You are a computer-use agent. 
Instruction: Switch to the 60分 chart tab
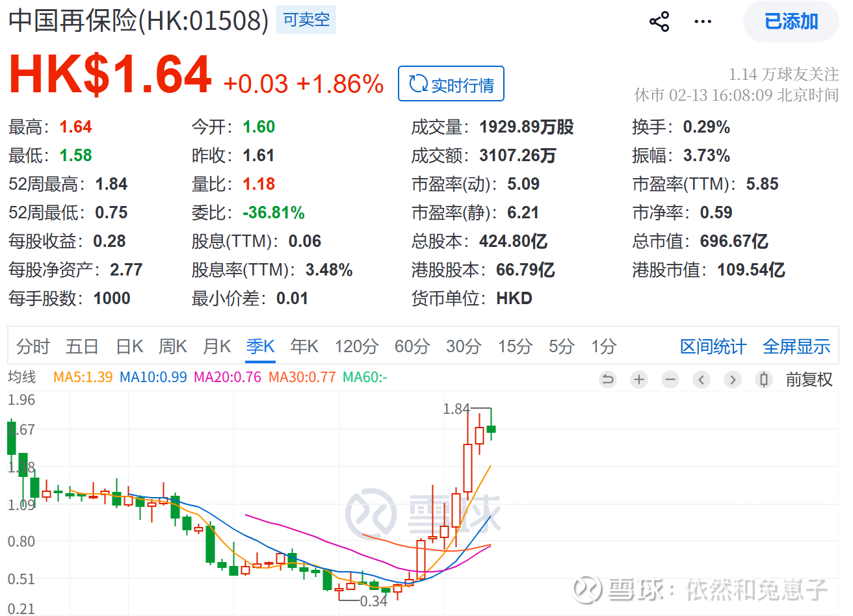[412, 347]
